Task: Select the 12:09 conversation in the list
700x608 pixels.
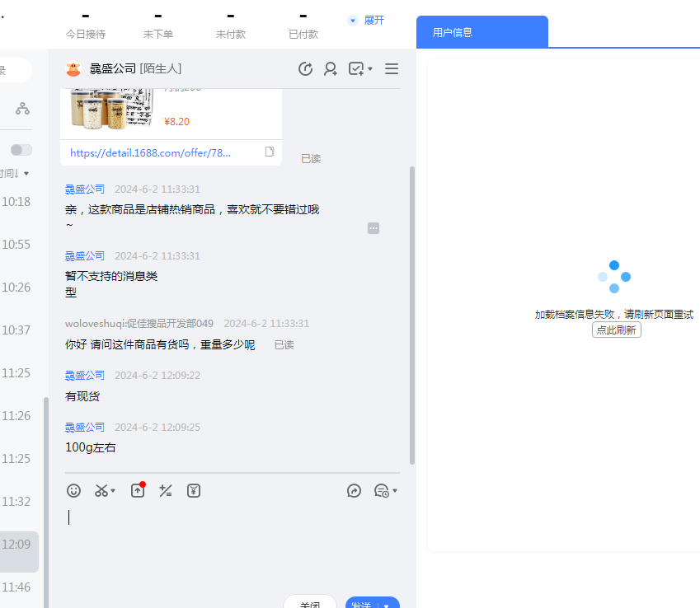Action: click(x=18, y=545)
